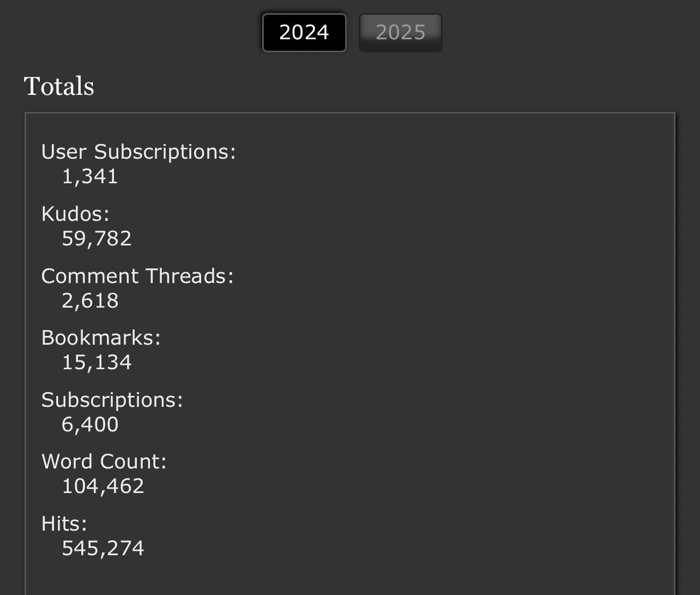Select the 1,341 user subscriptions value

click(x=90, y=177)
